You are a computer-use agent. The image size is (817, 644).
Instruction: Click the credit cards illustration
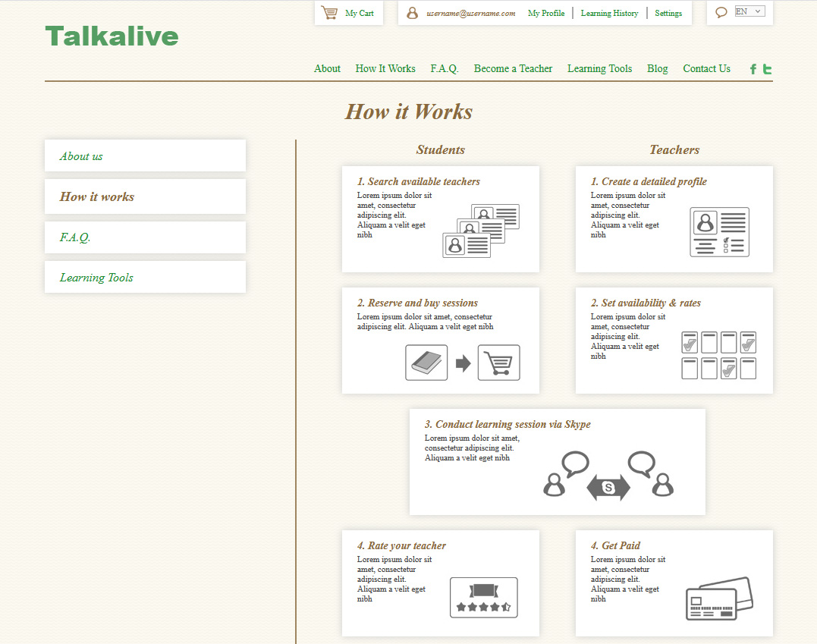(x=719, y=598)
